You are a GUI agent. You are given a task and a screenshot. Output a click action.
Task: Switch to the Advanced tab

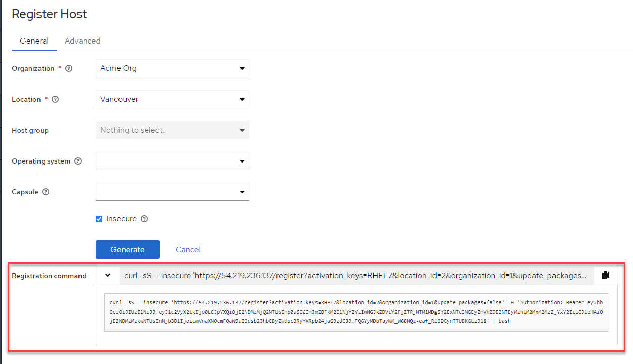pos(83,41)
